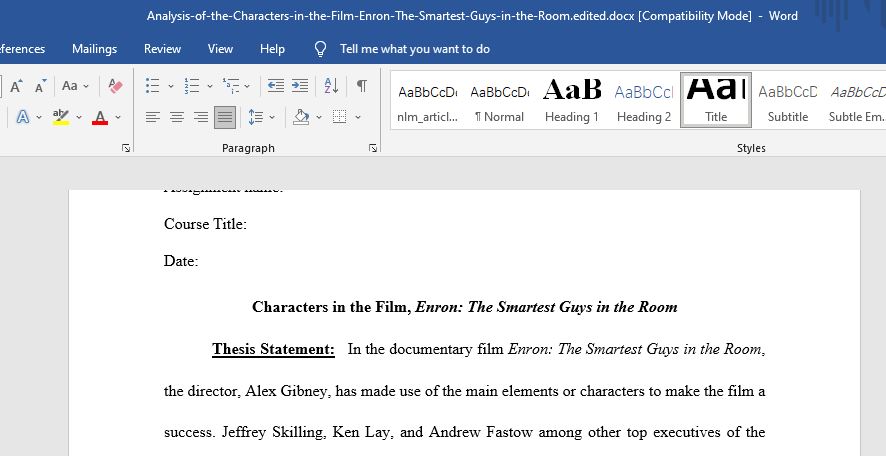Click the Shading paint bucket icon
This screenshot has height=456, width=886.
(301, 117)
